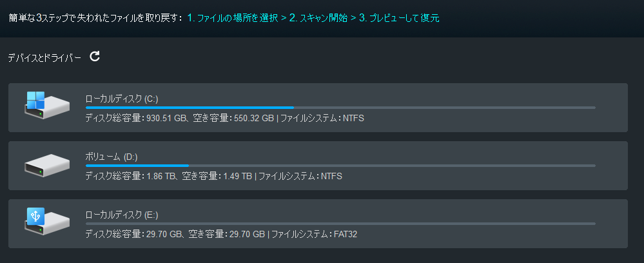644x263 pixels.
Task: Select the ローカルディスク (E:) label
Action: click(122, 215)
